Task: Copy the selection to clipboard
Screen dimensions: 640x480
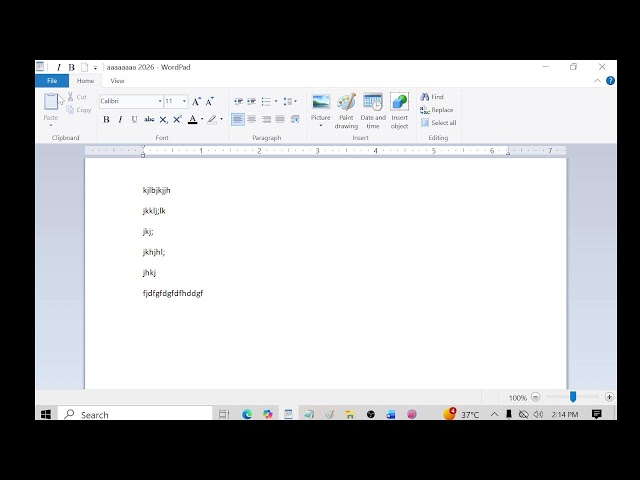Action: [78, 110]
